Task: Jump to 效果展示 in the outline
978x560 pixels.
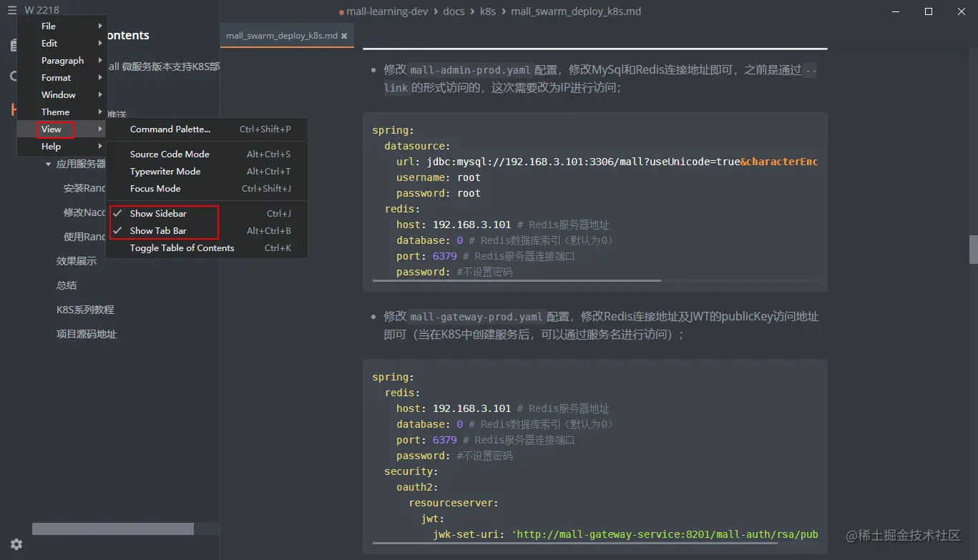Action: pyautogui.click(x=77, y=261)
